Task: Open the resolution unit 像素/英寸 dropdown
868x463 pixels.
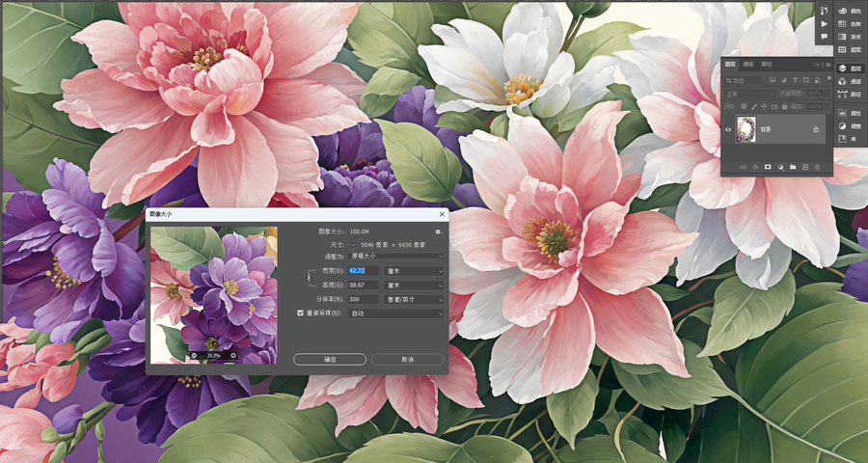Action: (x=414, y=300)
